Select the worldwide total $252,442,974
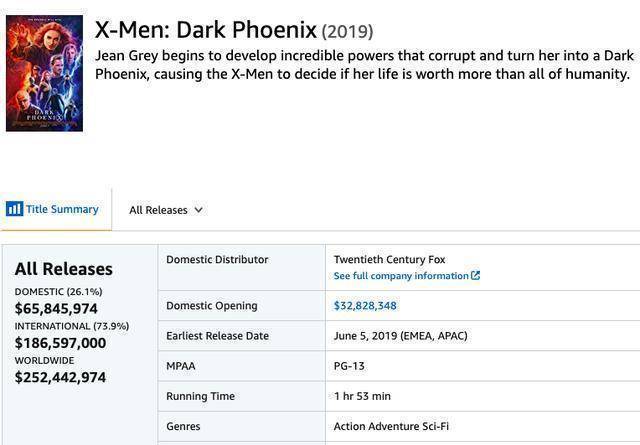The width and height of the screenshot is (640, 445). (x=60, y=377)
